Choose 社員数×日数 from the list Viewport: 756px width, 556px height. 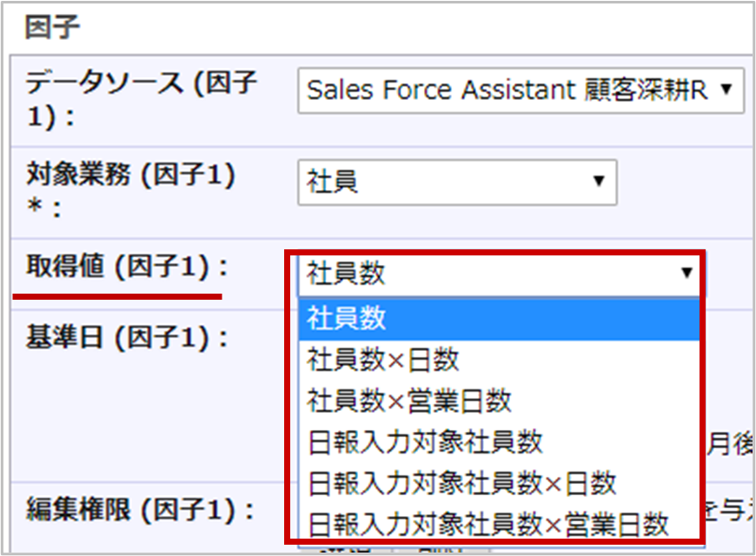tap(499, 361)
